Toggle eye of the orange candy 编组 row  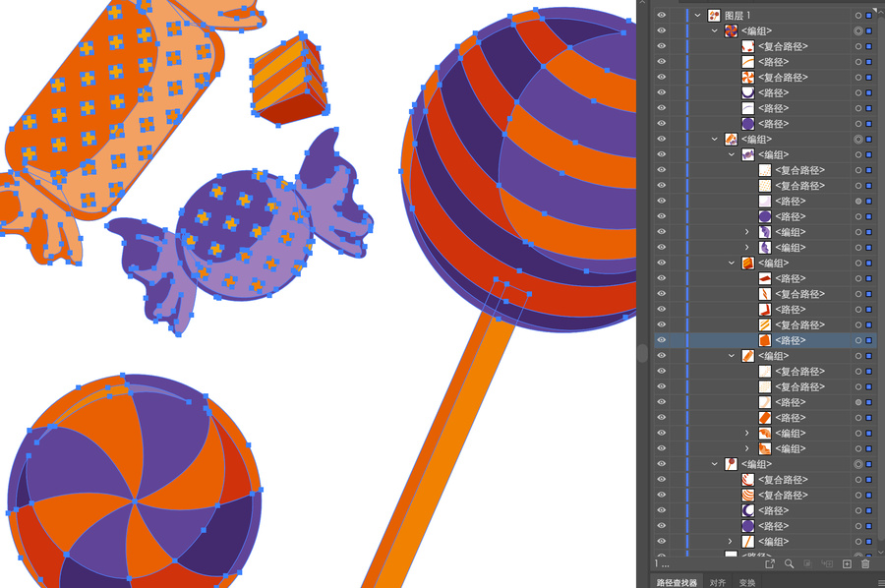[662, 356]
